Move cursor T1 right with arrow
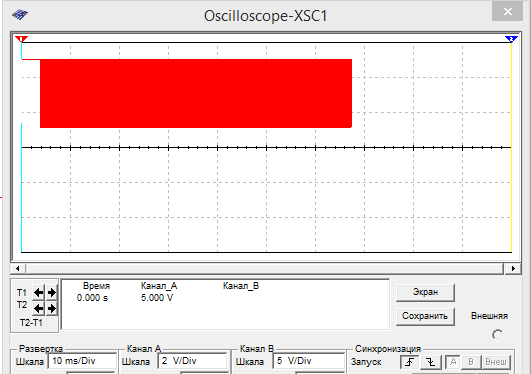The height and width of the screenshot is (374, 531). pos(51,292)
